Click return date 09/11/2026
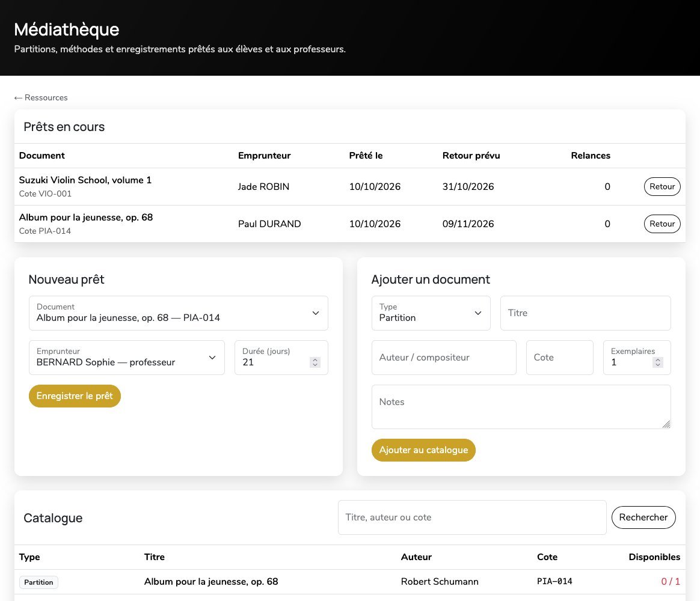 (x=468, y=224)
